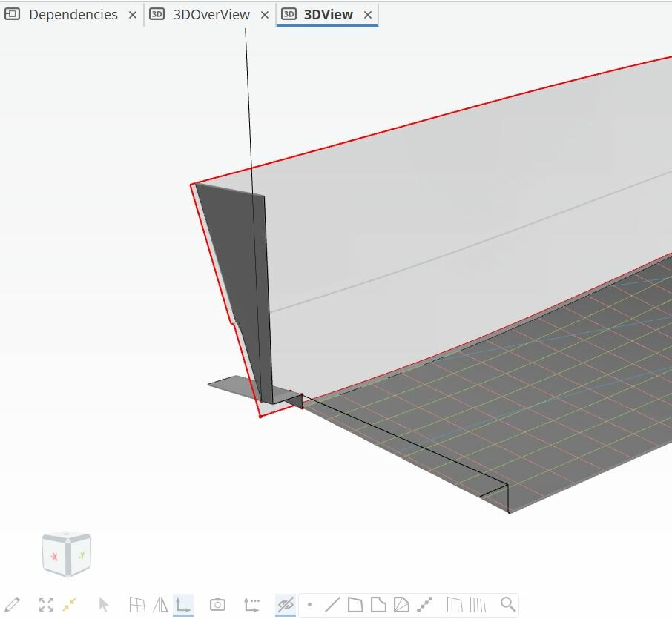This screenshot has height=619, width=672.
Task: Enable the line filter icon
Action: click(332, 605)
